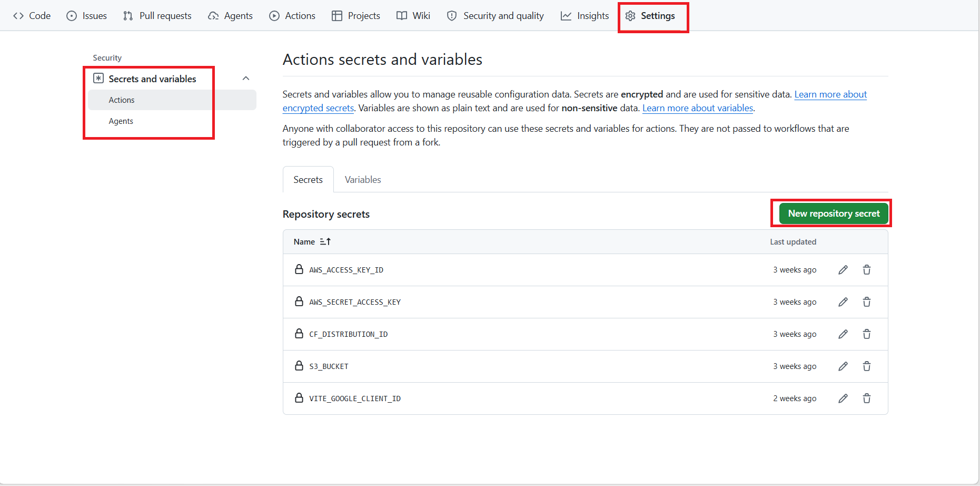Click the lock icon beside S3_BUCKET
Screen dimensions: 980x486
(x=299, y=366)
